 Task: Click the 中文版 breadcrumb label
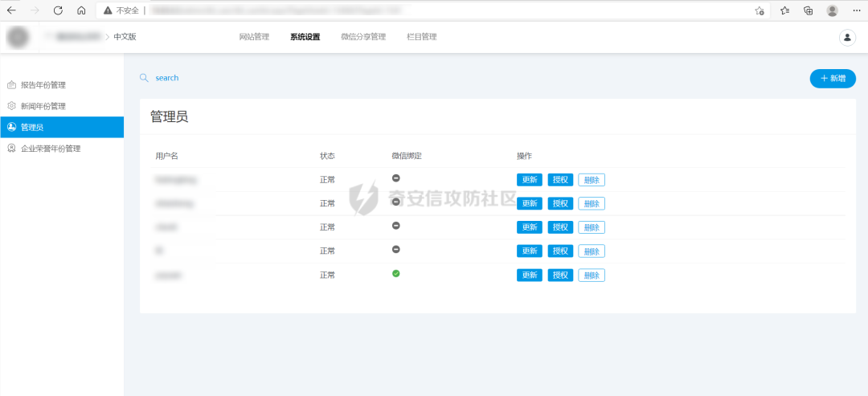[x=125, y=37]
